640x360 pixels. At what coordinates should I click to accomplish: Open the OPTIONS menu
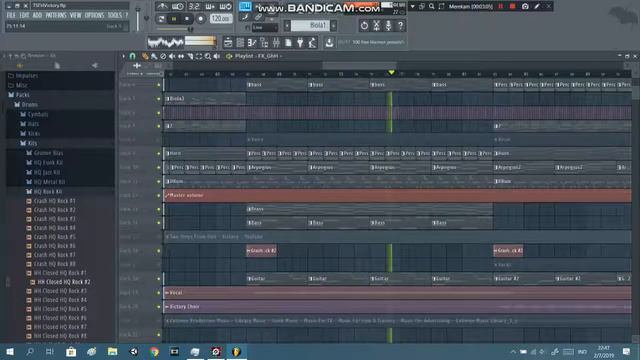(94, 16)
